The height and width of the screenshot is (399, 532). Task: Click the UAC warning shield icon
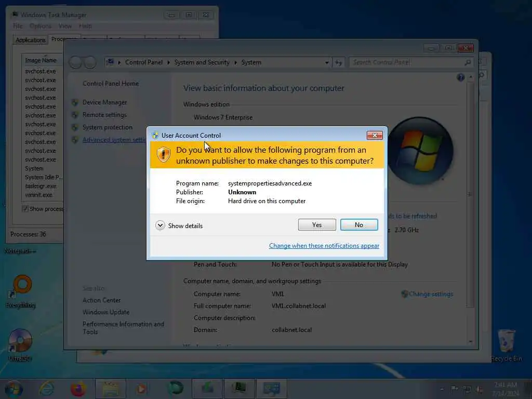coord(164,155)
